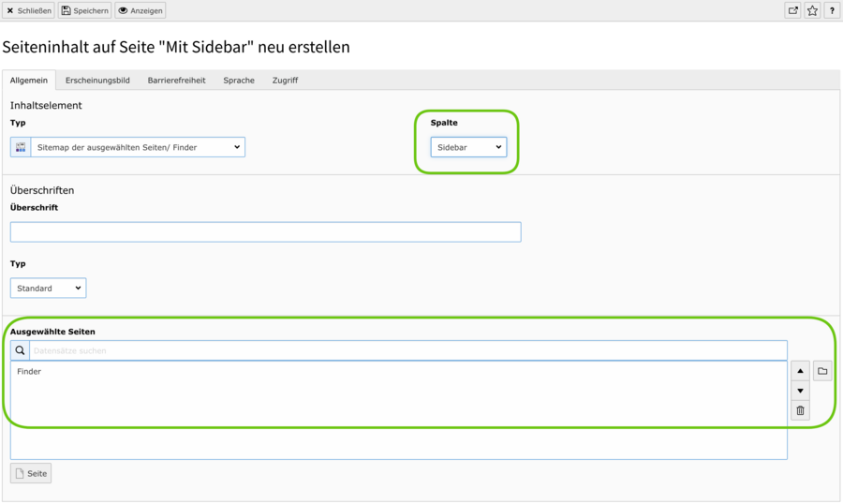
Task: Move selected page down with arrow
Action: [x=800, y=391]
